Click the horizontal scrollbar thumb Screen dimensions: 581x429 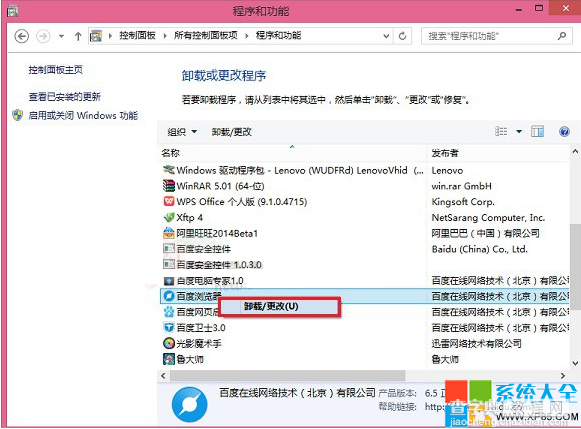[287, 376]
